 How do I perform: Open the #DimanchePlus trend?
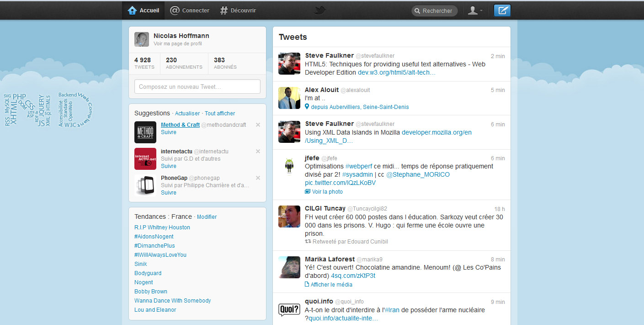[x=154, y=246]
